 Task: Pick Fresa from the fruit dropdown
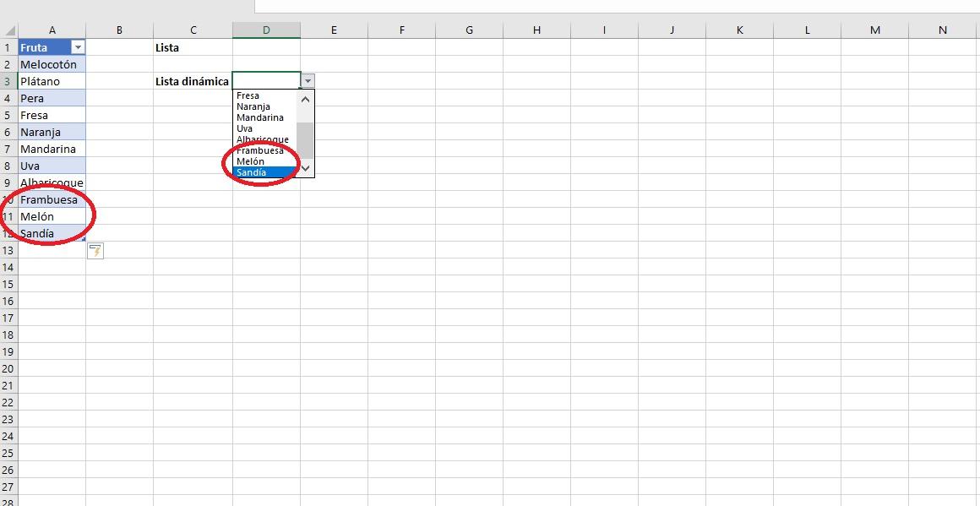pos(246,95)
